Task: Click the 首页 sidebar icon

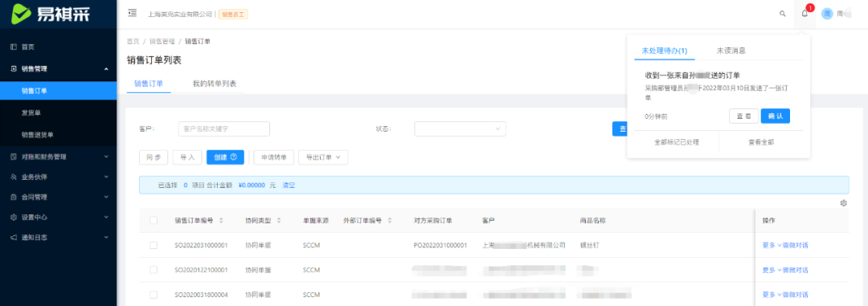Action: [x=14, y=47]
